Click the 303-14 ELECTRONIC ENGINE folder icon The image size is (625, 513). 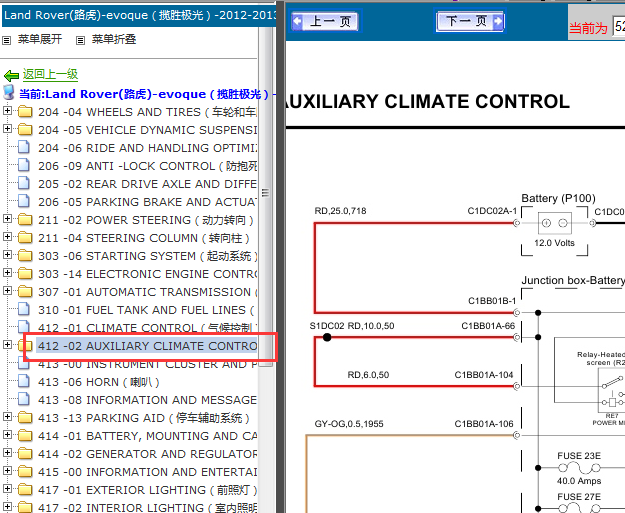point(25,273)
